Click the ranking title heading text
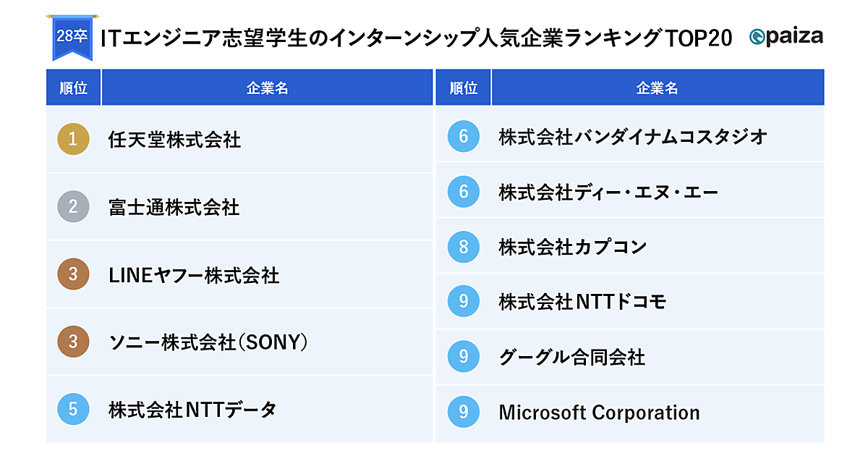 (x=416, y=38)
